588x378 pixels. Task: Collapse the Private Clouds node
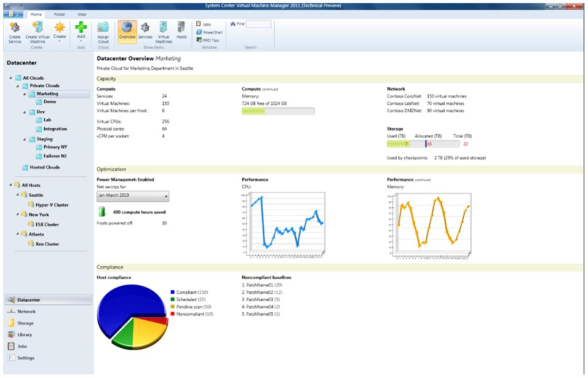pyautogui.click(x=18, y=86)
